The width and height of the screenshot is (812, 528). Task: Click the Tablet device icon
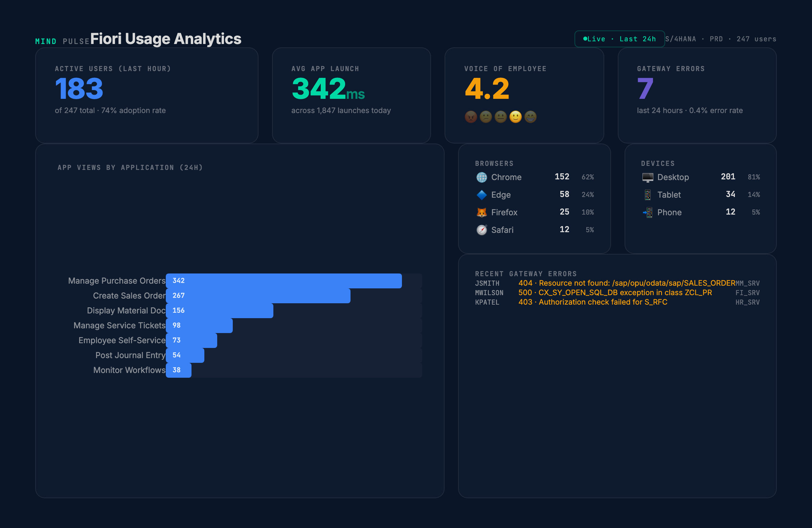coord(647,195)
